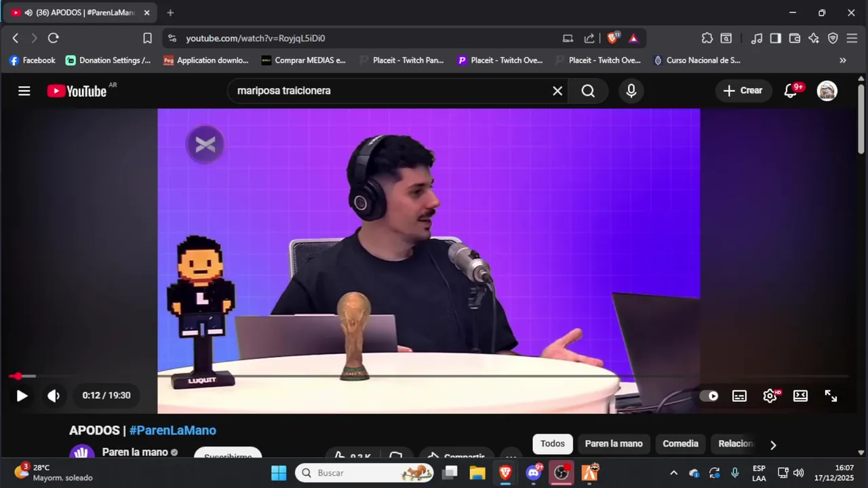The width and height of the screenshot is (868, 488).
Task: Open the Paren la mano channel name
Action: (135, 452)
